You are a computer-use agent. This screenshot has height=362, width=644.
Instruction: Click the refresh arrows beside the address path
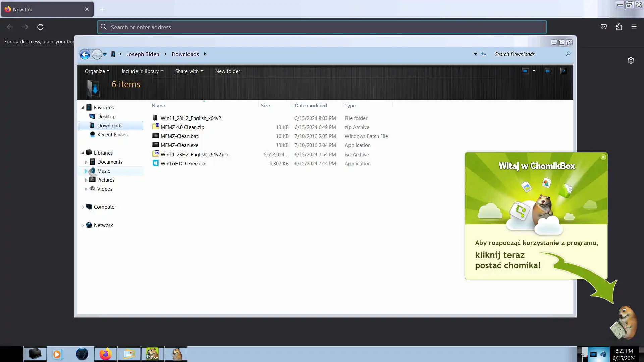pos(484,54)
